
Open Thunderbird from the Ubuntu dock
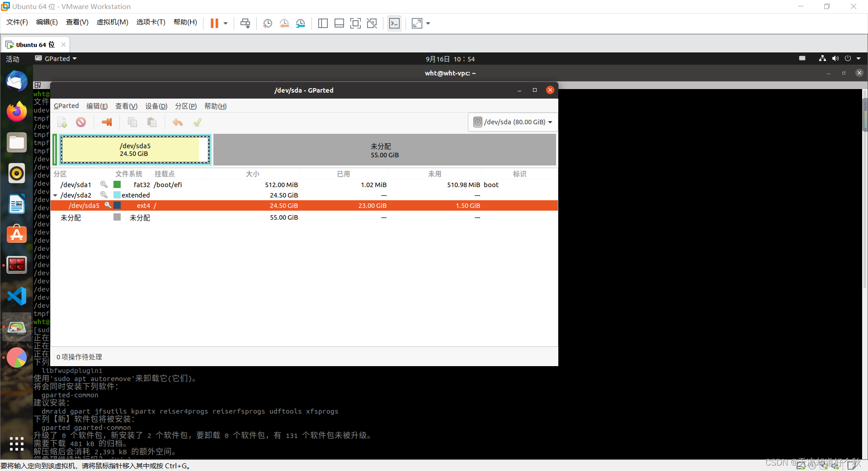[17, 82]
